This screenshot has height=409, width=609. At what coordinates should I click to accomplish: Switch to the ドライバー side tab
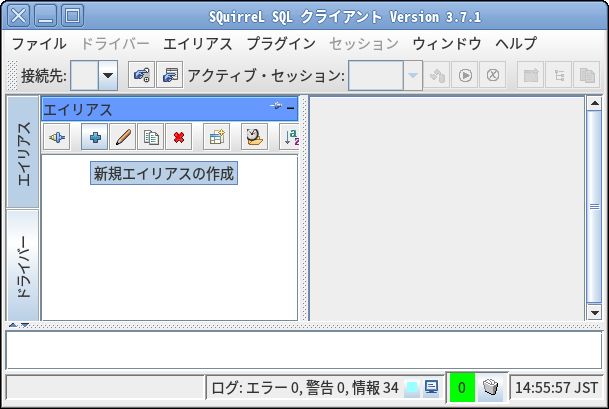[23, 265]
